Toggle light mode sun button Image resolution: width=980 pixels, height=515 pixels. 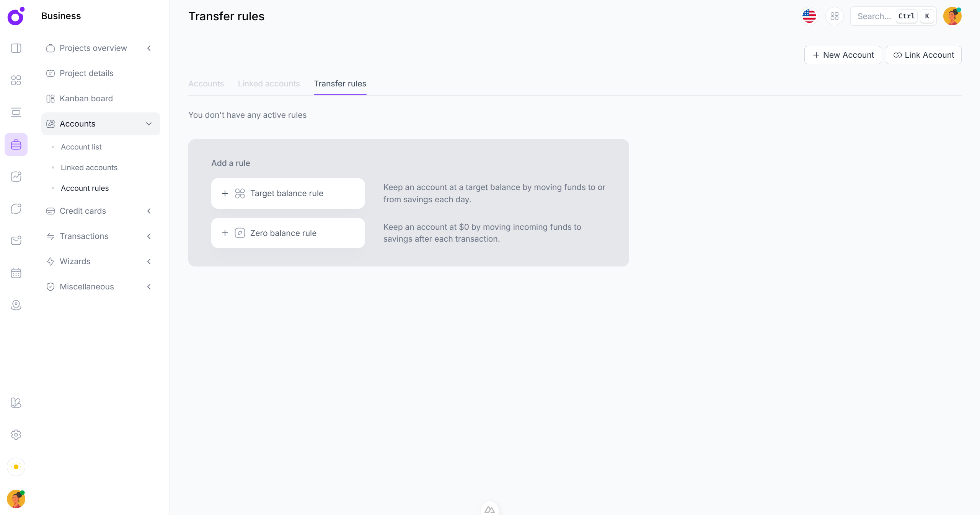tap(16, 467)
